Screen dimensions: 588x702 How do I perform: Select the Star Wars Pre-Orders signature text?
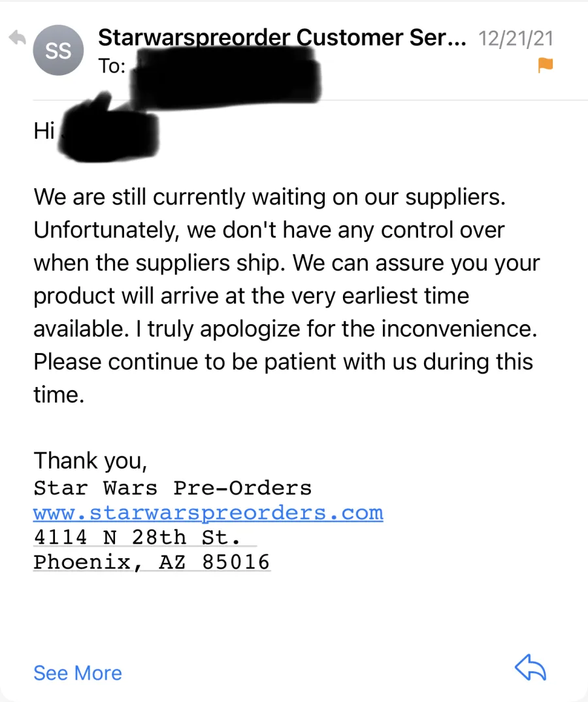tap(172, 488)
